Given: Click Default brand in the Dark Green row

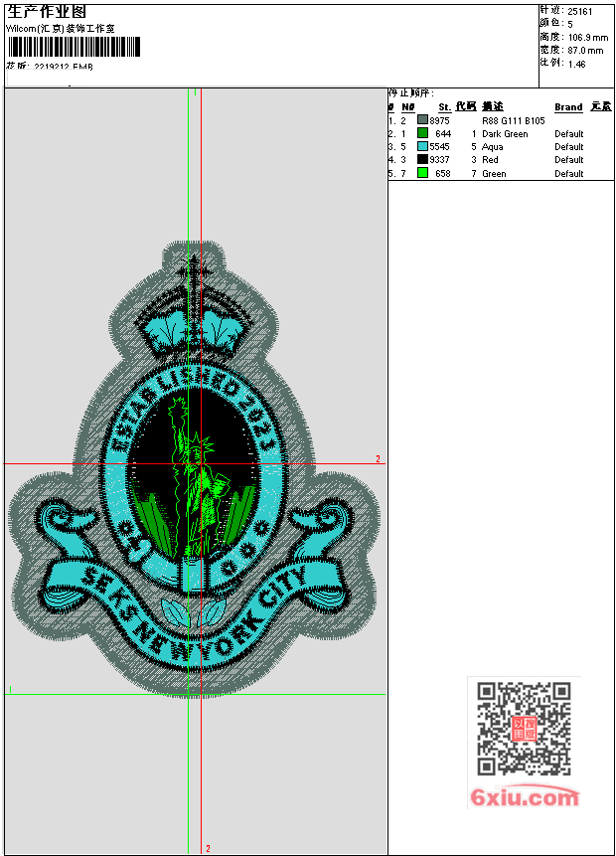Looking at the screenshot, I should point(569,134).
